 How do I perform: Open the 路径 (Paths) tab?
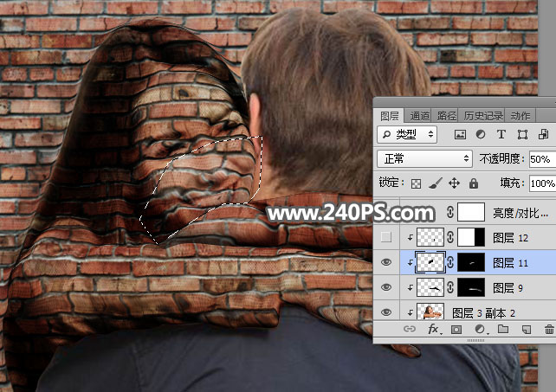[446, 116]
